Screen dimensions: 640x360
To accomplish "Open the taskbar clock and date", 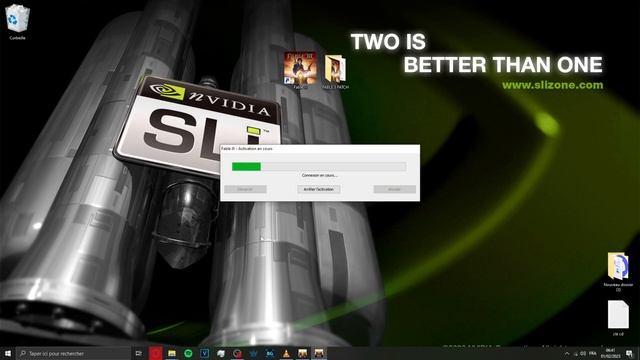I will click(611, 353).
